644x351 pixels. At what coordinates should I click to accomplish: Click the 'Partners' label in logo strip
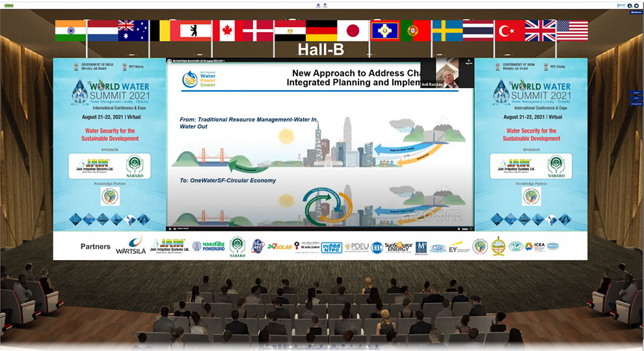tap(95, 246)
